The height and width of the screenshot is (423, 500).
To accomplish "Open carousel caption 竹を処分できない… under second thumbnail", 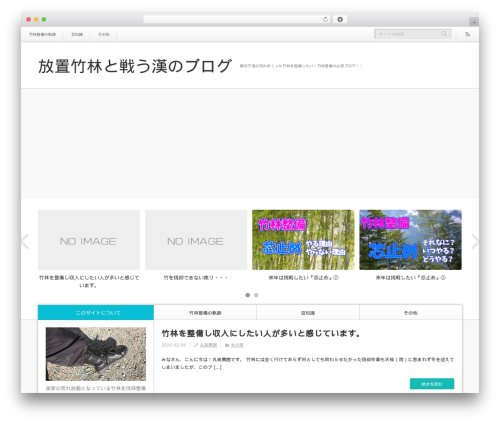I will 196,277.
